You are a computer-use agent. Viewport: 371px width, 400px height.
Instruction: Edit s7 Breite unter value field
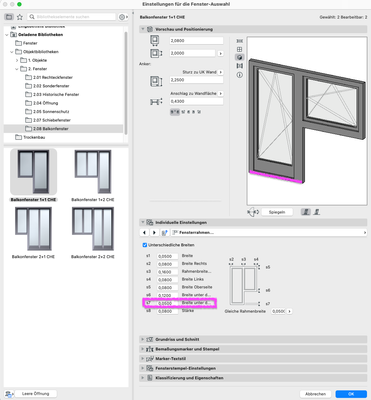pos(167,303)
